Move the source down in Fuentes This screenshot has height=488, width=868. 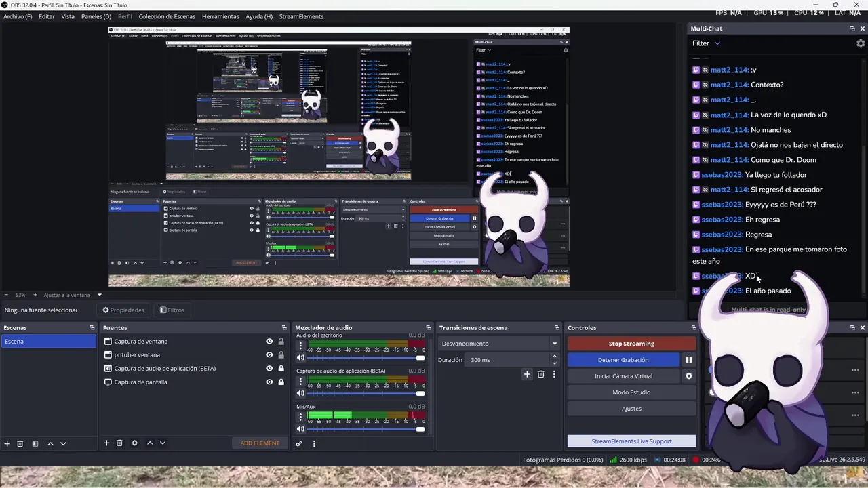(162, 443)
